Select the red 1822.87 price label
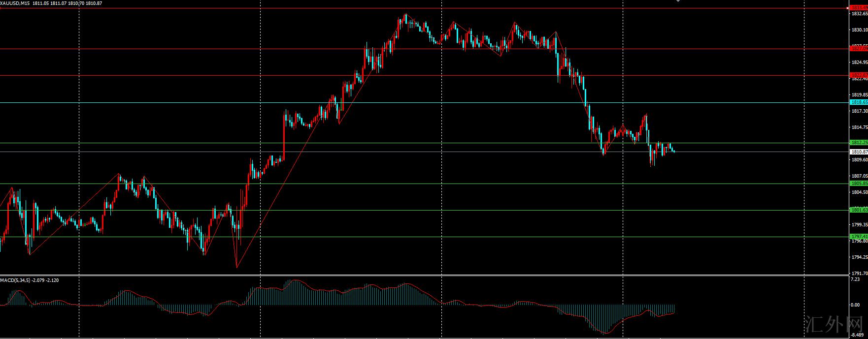 coord(859,75)
